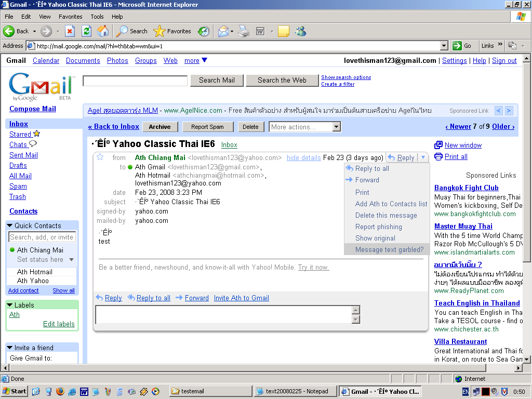Open the Back button history dropdown
Viewport: 532px width, 399px height.
pyautogui.click(x=34, y=31)
